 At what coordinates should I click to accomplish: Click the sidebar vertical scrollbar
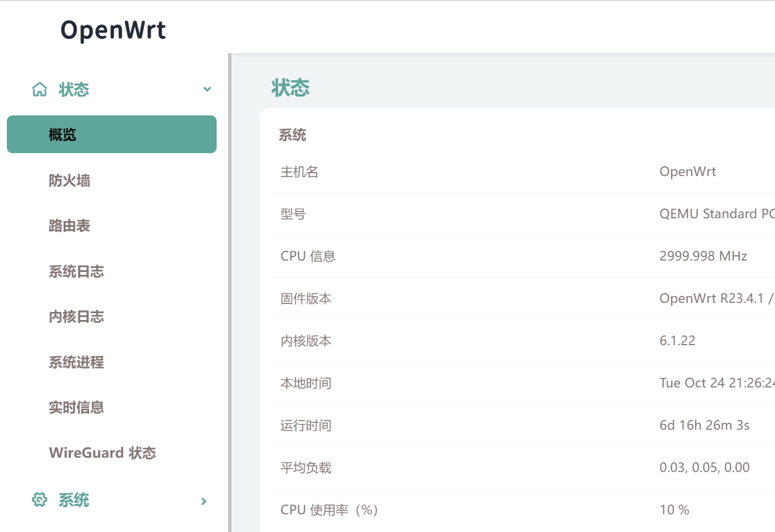click(x=230, y=293)
